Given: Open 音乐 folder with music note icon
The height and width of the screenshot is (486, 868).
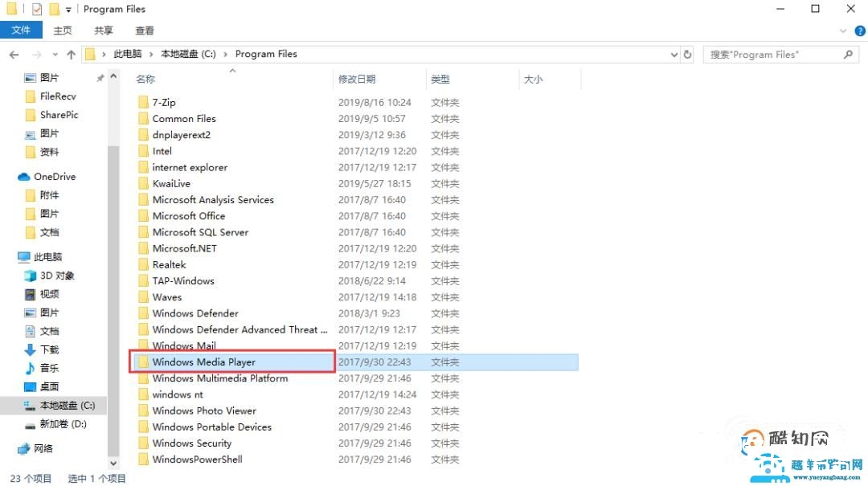Looking at the screenshot, I should [30, 368].
